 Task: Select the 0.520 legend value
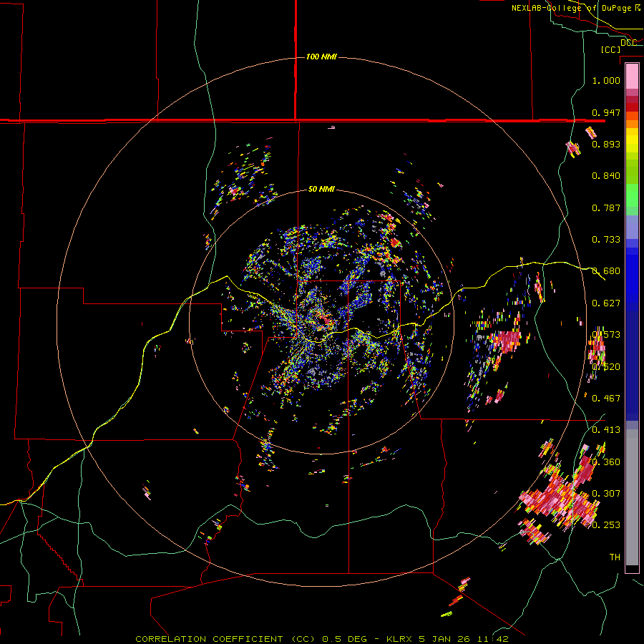[x=606, y=367]
